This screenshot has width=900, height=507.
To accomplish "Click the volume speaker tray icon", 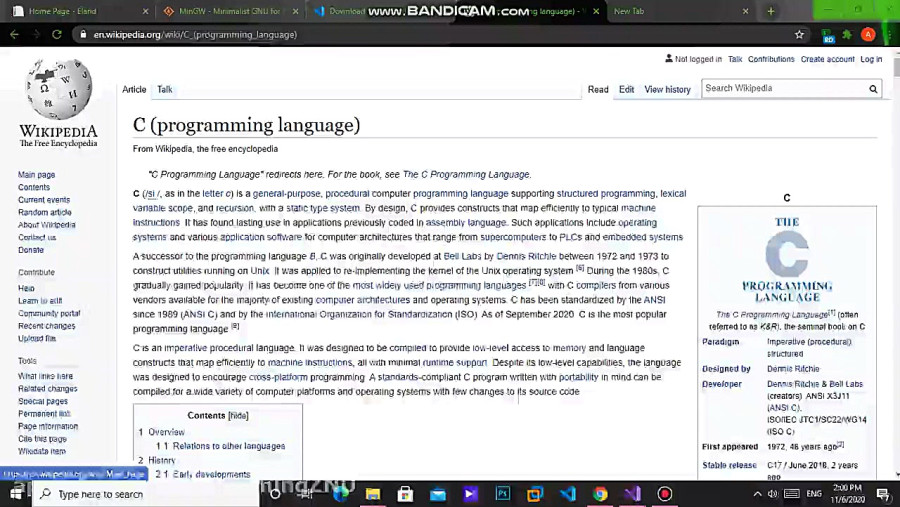I will 773,494.
